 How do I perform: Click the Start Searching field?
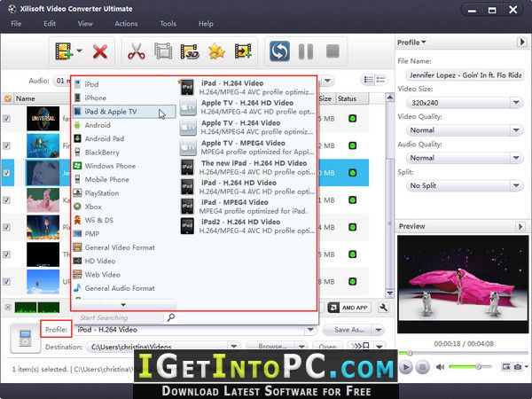click(119, 317)
